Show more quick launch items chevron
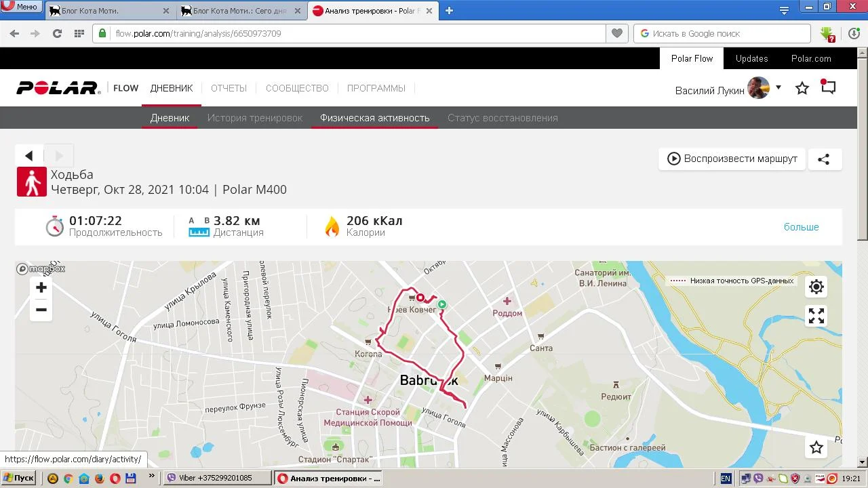This screenshot has height=488, width=868. tap(151, 476)
